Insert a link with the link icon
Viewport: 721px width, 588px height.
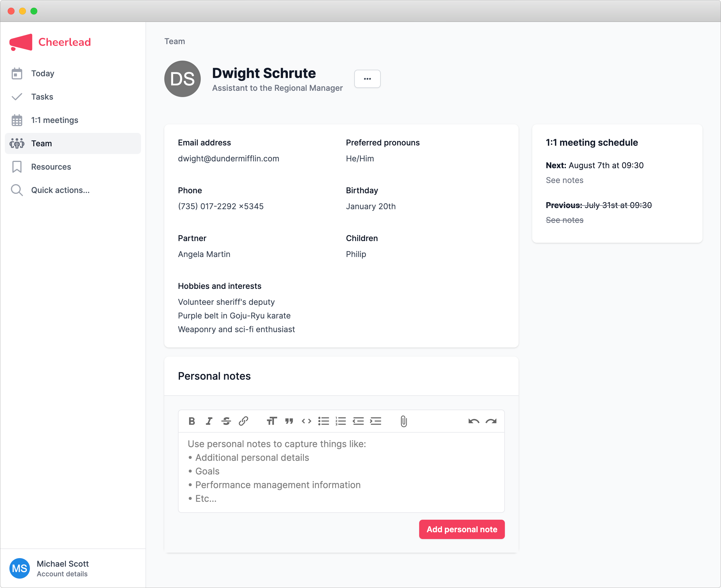[x=243, y=421]
